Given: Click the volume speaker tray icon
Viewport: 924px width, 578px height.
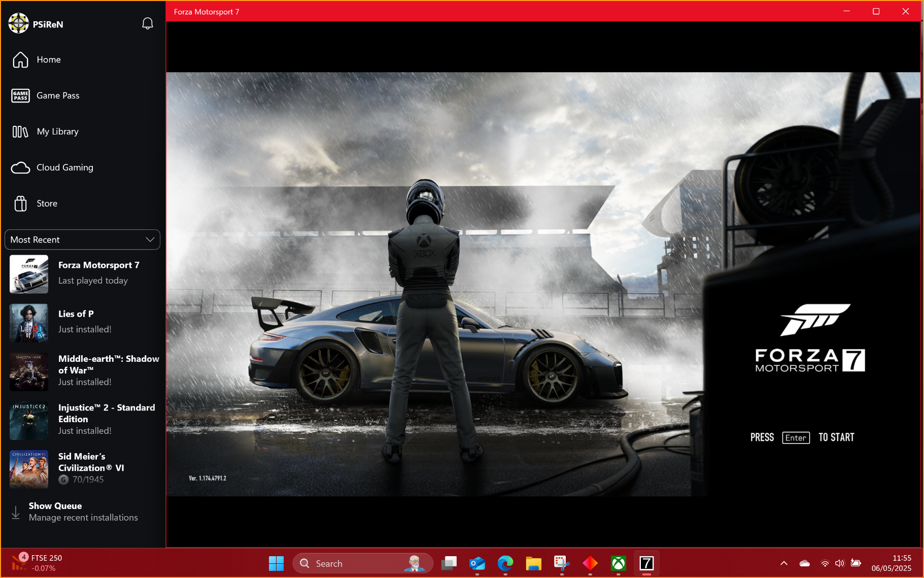Looking at the screenshot, I should [840, 563].
